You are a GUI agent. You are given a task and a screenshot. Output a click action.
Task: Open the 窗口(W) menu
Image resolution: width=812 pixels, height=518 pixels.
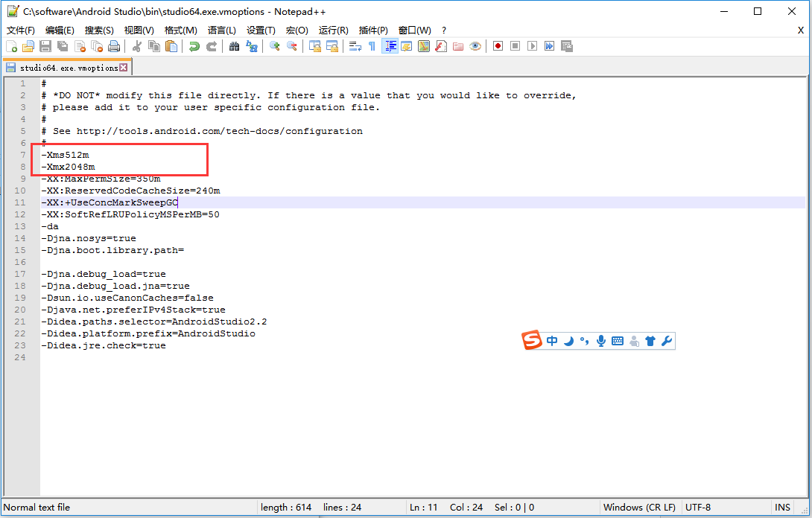(x=414, y=31)
